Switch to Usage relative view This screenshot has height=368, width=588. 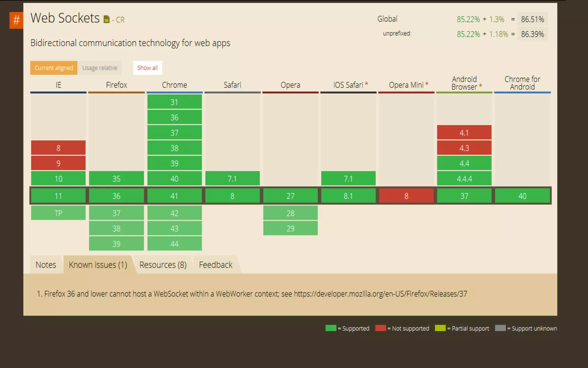tap(100, 68)
